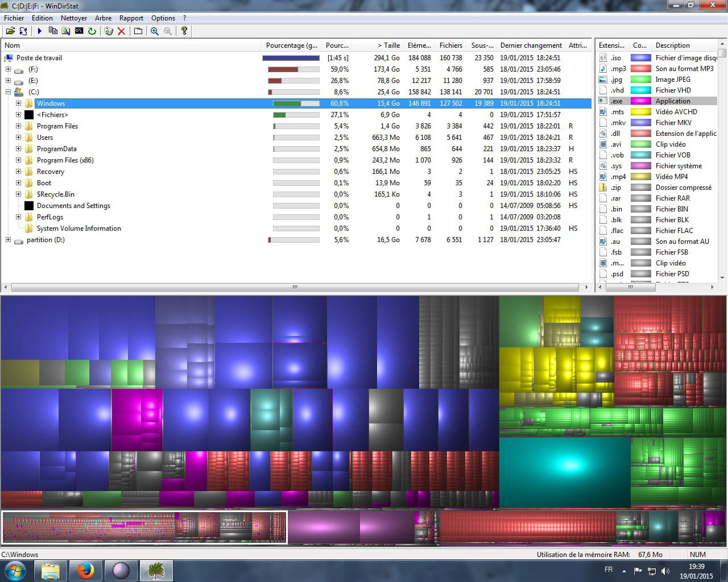Image resolution: width=728 pixels, height=582 pixels.
Task: Click the blue arrow expand-level toolbar icon
Action: click(x=40, y=31)
